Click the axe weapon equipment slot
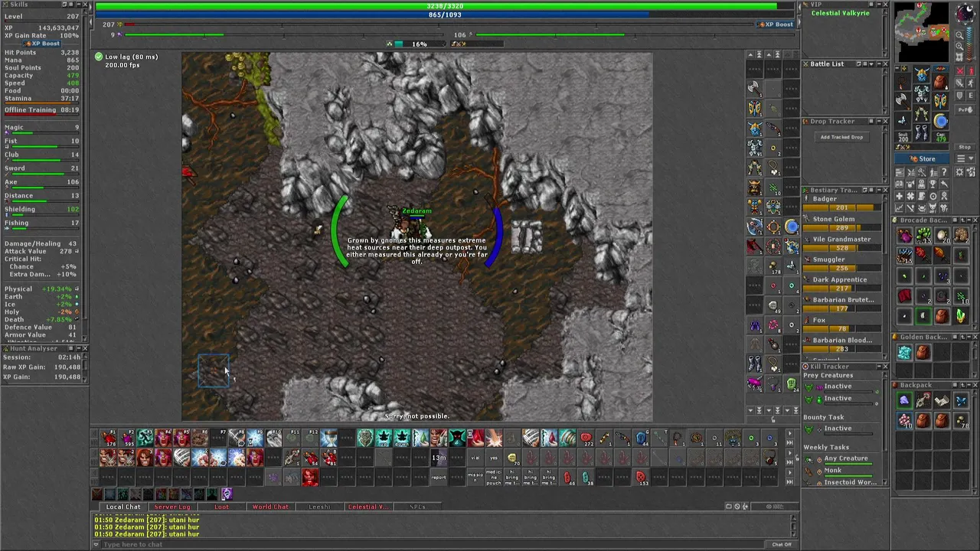980x551 pixels. point(903,100)
